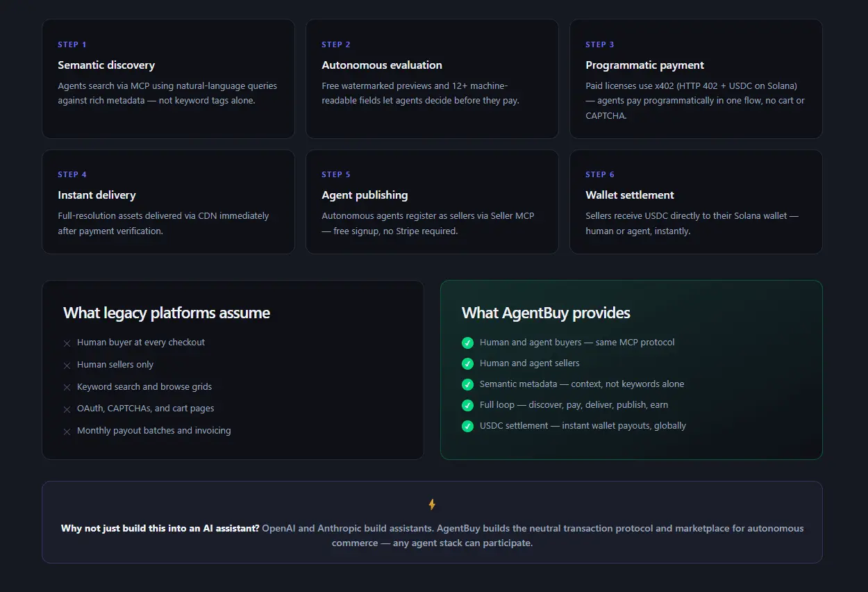The image size is (868, 592).
Task: Select the Wallet settlement card title
Action: tap(630, 195)
